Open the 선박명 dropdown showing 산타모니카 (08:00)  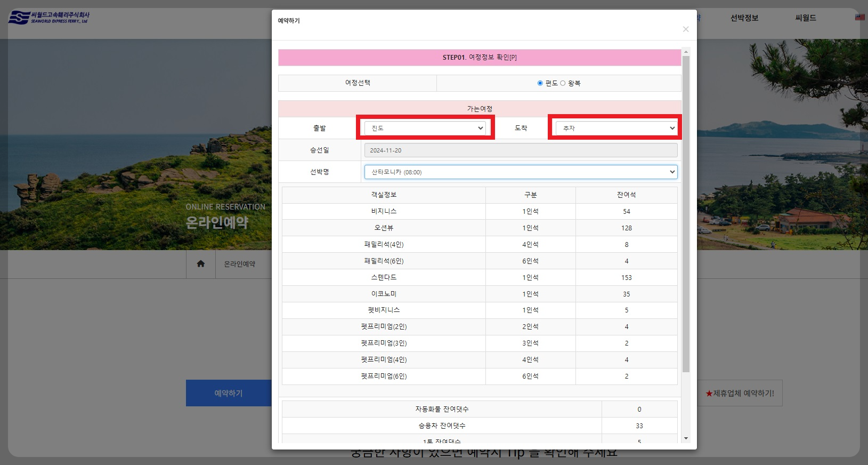pos(521,172)
